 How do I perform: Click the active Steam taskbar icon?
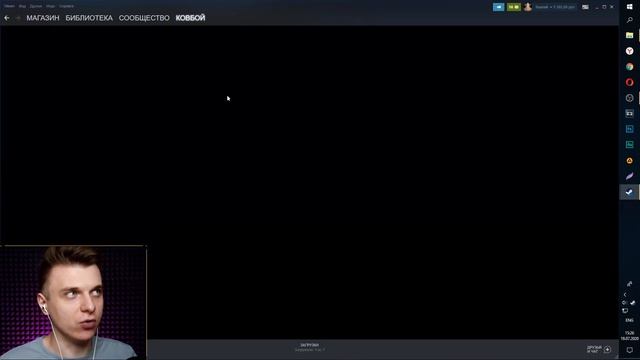(x=629, y=192)
